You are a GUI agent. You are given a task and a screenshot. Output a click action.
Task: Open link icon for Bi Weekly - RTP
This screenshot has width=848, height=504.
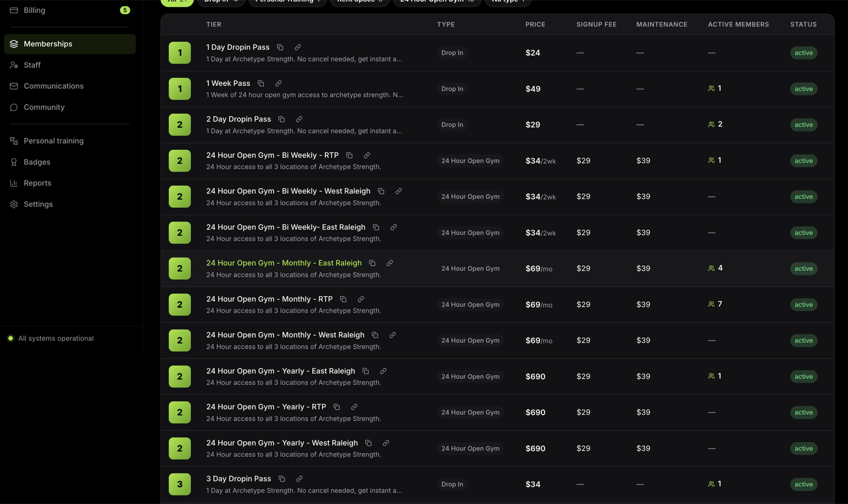click(x=367, y=155)
